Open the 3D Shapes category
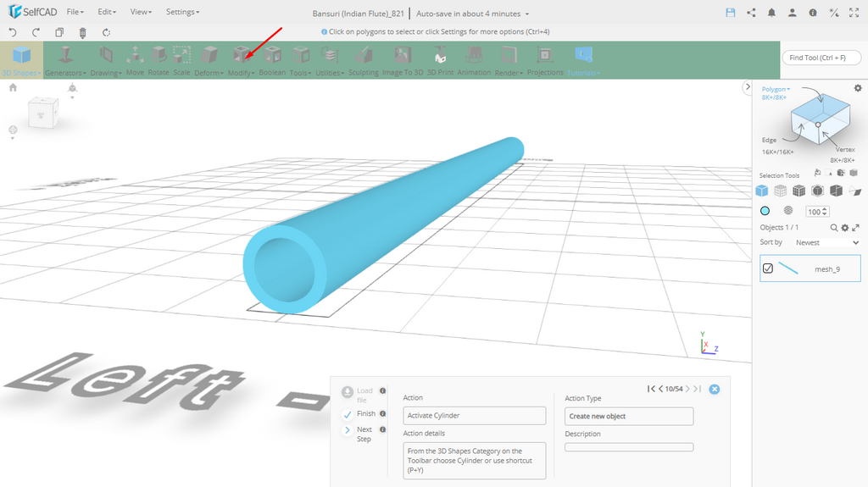Image resolution: width=868 pixels, height=487 pixels. coord(21,59)
